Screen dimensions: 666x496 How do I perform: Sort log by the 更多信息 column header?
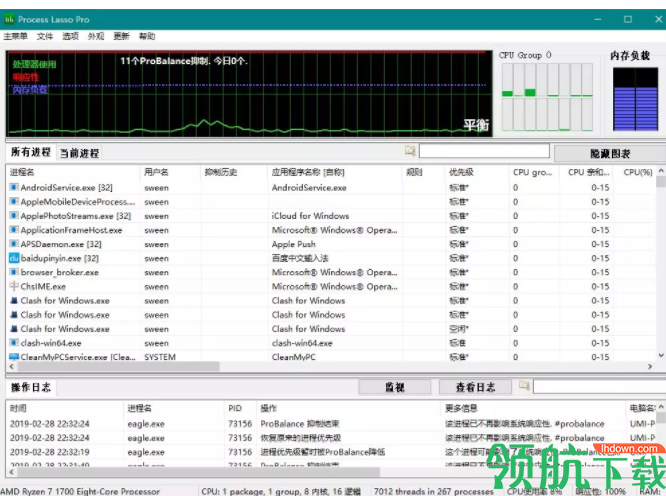point(533,408)
